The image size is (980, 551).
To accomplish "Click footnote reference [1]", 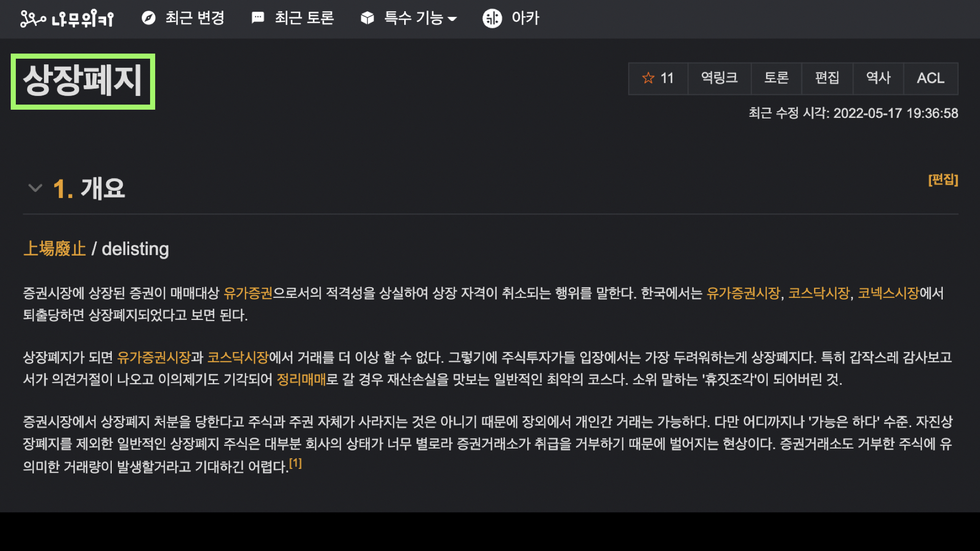I will (296, 463).
